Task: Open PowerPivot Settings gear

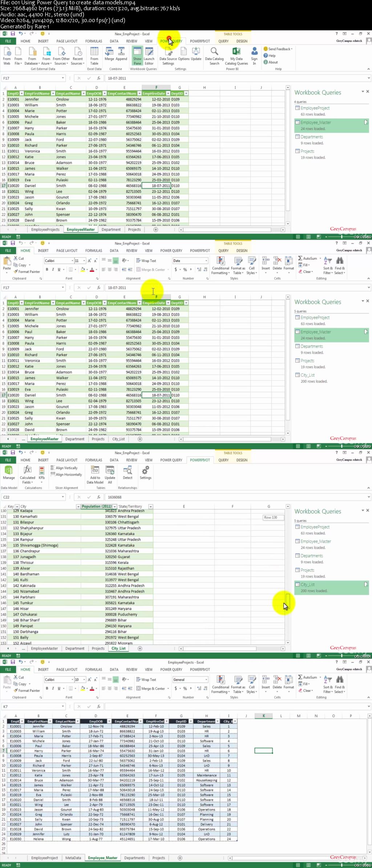Action: [x=146, y=473]
